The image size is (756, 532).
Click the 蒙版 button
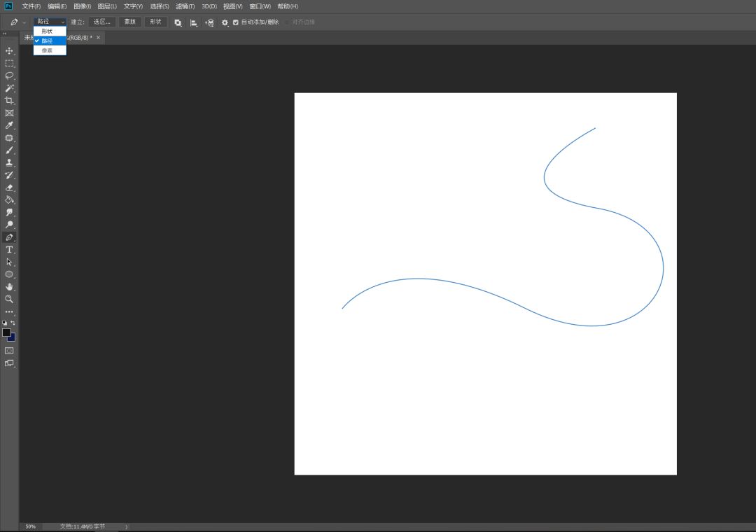pyautogui.click(x=129, y=22)
